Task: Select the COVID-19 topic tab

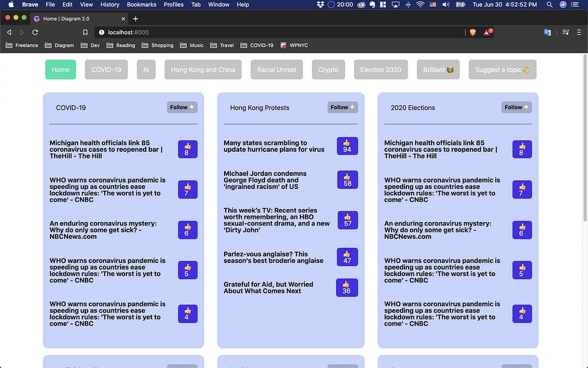Action: click(106, 69)
